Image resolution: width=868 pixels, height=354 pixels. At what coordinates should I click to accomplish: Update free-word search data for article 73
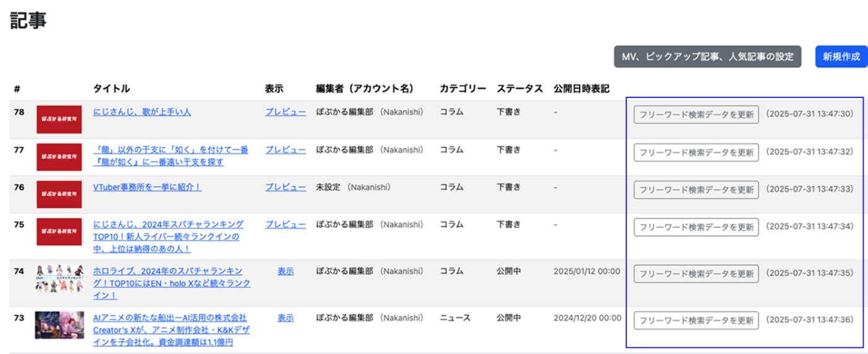point(696,321)
